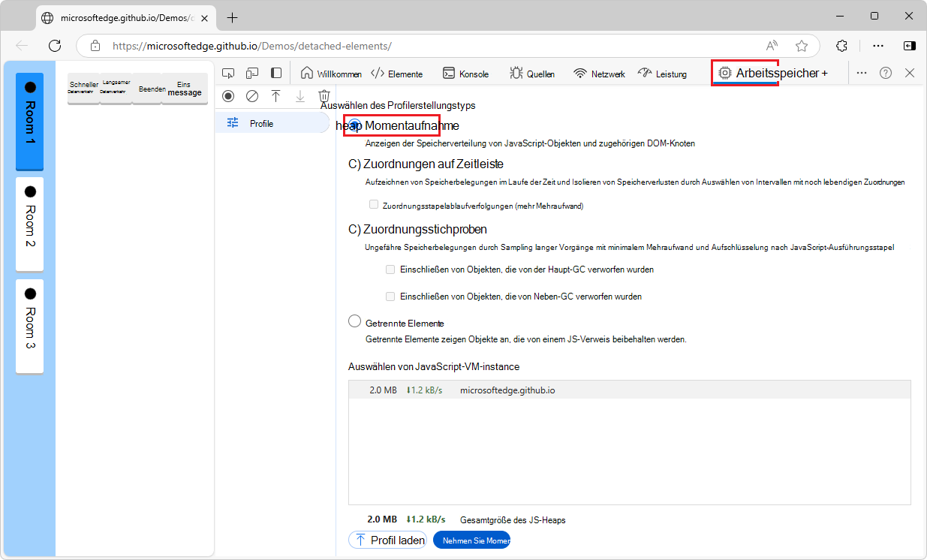Enable Zuordnungsstapelablaufverfolgungen checkbox
The image size is (927, 560).
pos(373,203)
